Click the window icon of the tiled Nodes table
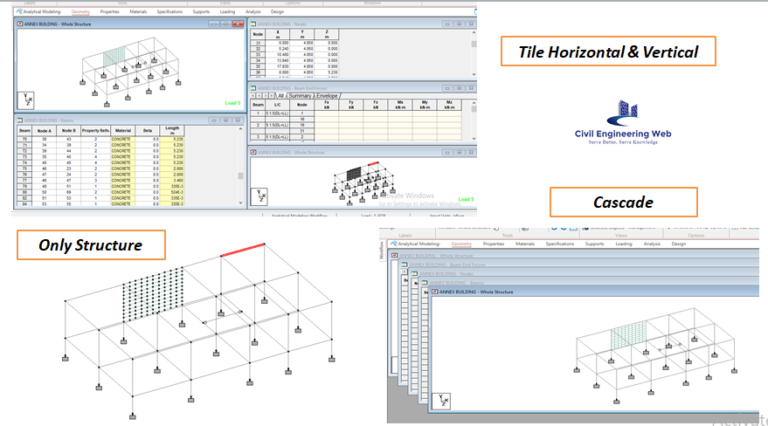 tap(252, 22)
